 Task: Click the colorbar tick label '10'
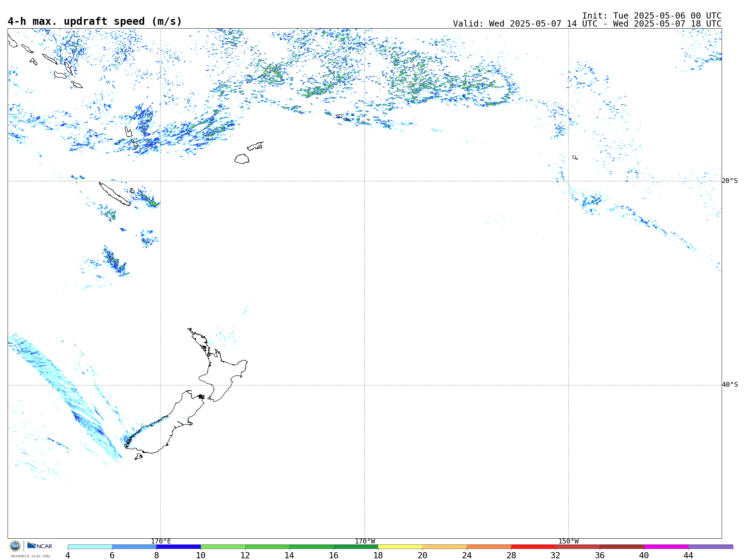[x=201, y=556]
